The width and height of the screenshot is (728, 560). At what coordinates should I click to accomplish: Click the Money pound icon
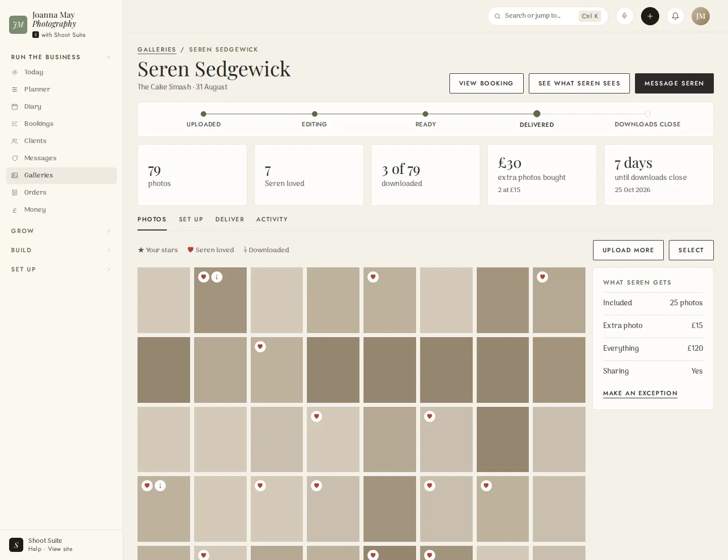[15, 210]
